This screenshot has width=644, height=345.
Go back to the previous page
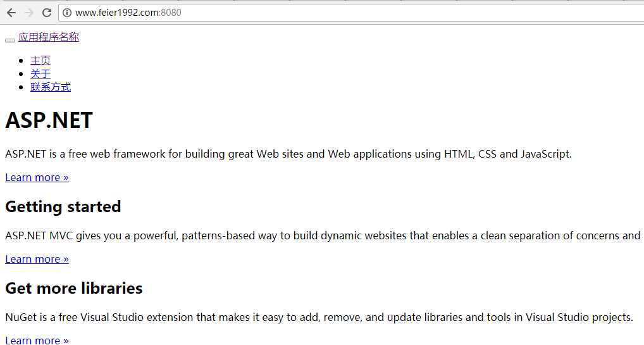click(11, 13)
